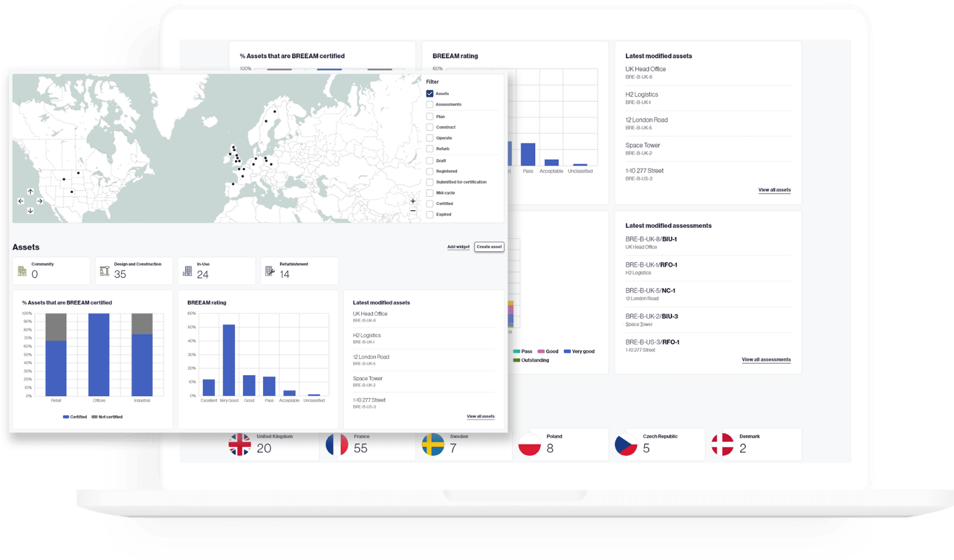Select the Sweden flag icon

point(433,444)
